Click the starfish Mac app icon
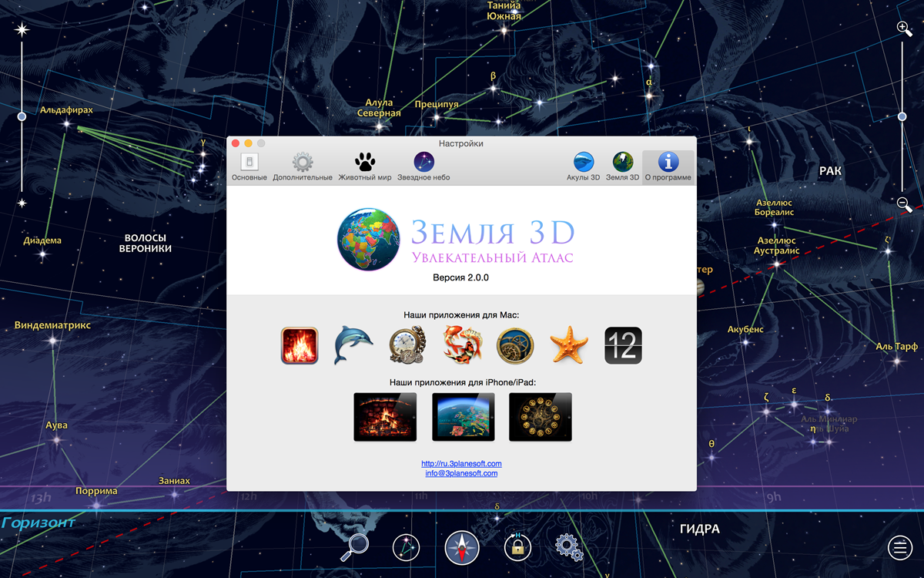The width and height of the screenshot is (924, 578). click(x=569, y=346)
